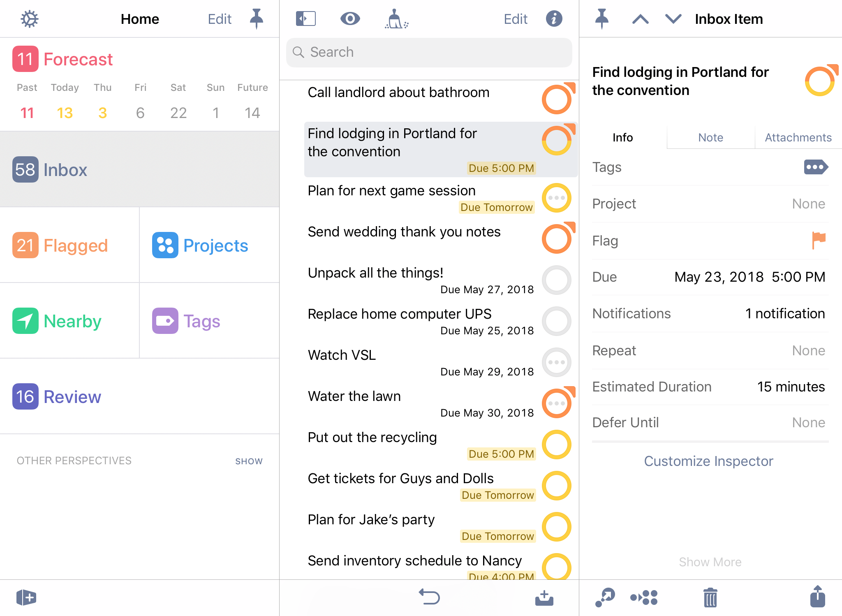The width and height of the screenshot is (842, 616).
Task: Select the Fri forecast day showing 6
Action: coord(140,101)
